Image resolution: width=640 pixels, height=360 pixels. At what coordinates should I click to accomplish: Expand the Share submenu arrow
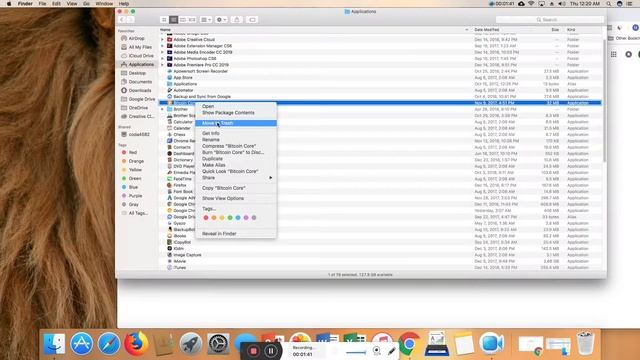tap(270, 178)
